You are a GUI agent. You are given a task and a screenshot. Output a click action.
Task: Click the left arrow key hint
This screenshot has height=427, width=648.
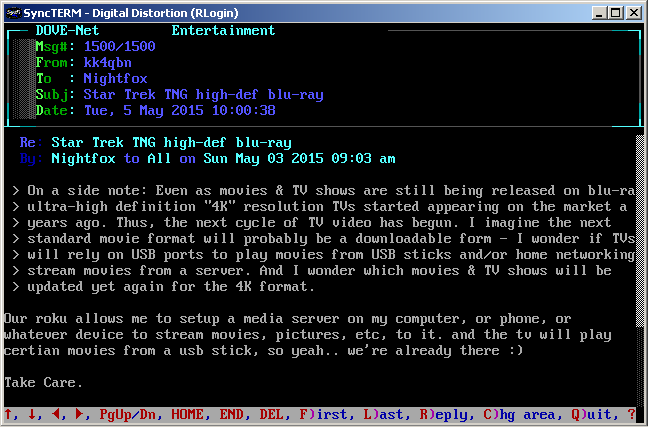[x=56, y=414]
